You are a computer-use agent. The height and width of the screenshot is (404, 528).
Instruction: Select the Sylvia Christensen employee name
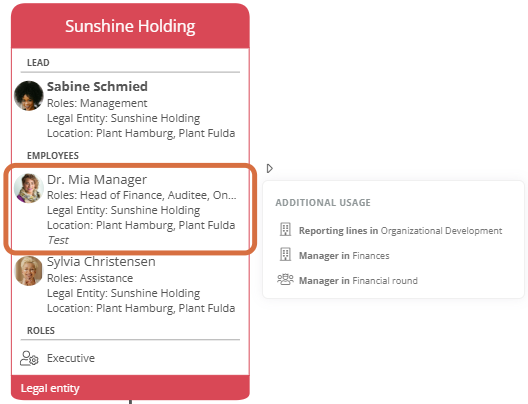coord(101,262)
